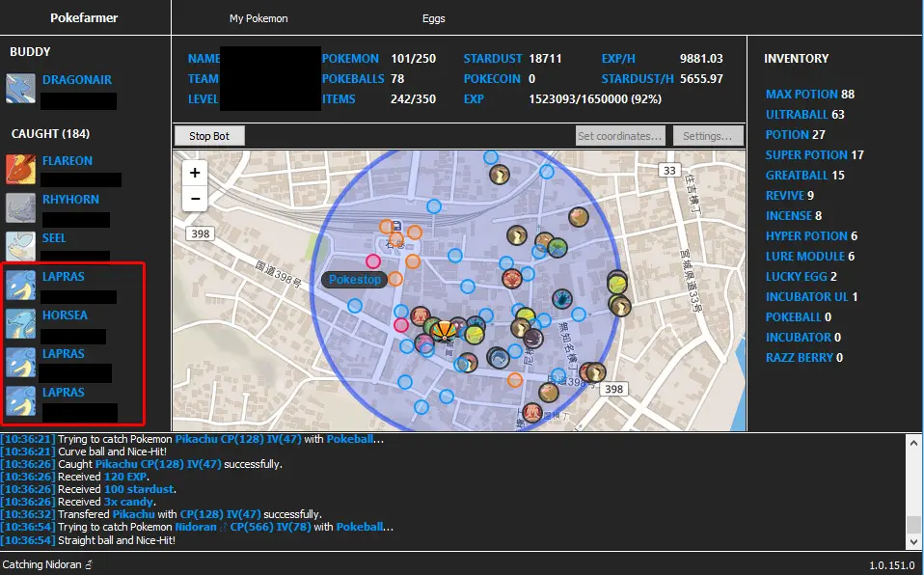The width and height of the screenshot is (924, 575).
Task: Select the Seel sprite icon
Action: click(x=20, y=246)
